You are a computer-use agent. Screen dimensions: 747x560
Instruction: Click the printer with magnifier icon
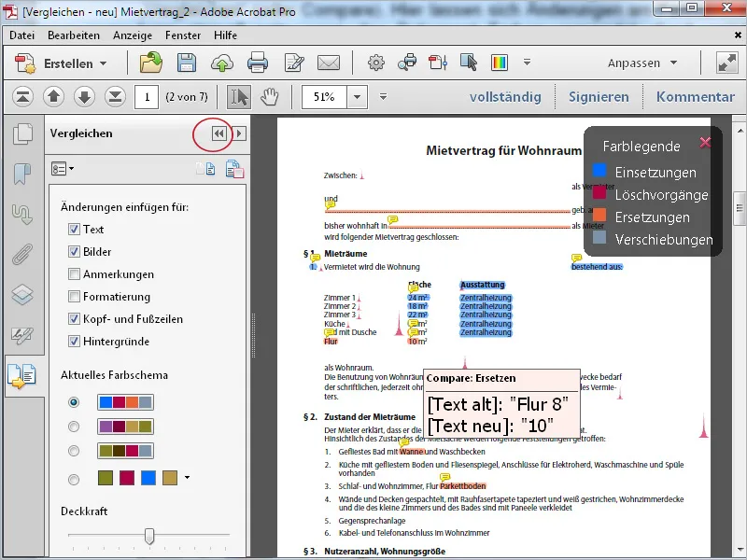click(x=407, y=63)
